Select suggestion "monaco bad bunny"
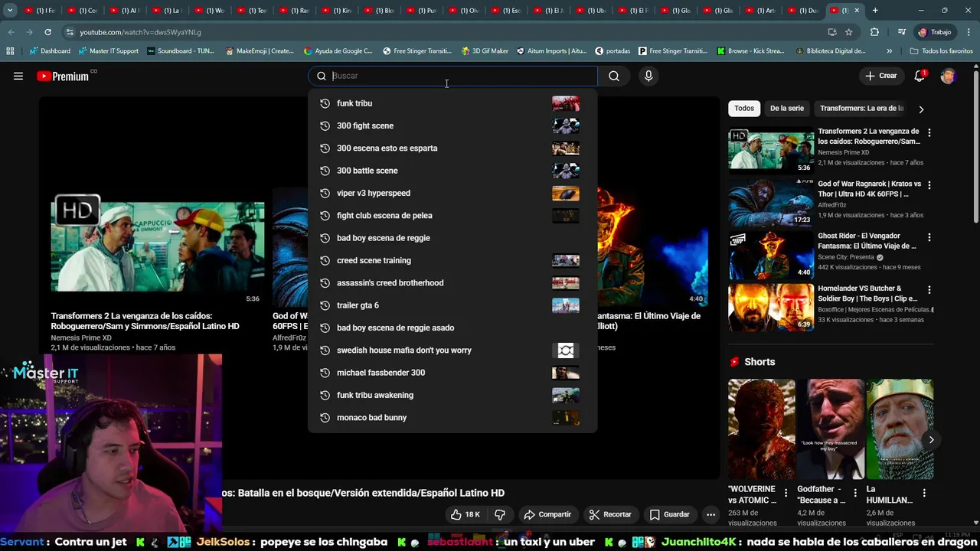980x551 pixels. click(452, 417)
